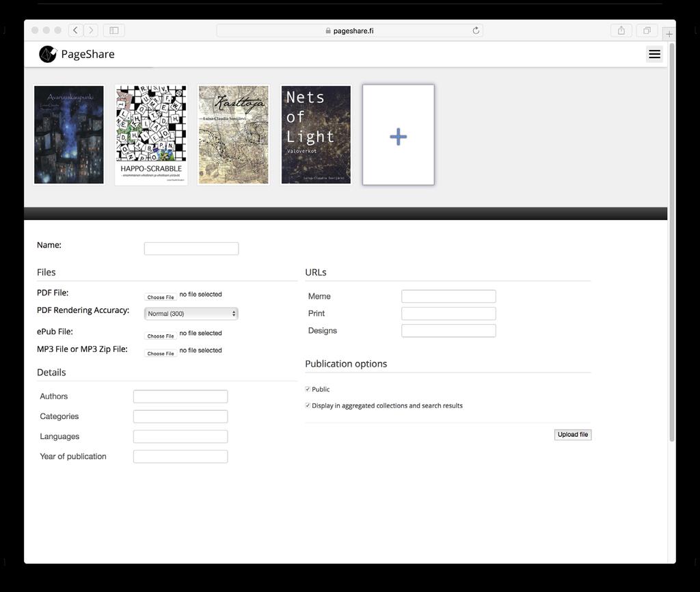Viewport: 700px width, 592px height.
Task: Go back with the Safari back arrow
Action: [75, 30]
